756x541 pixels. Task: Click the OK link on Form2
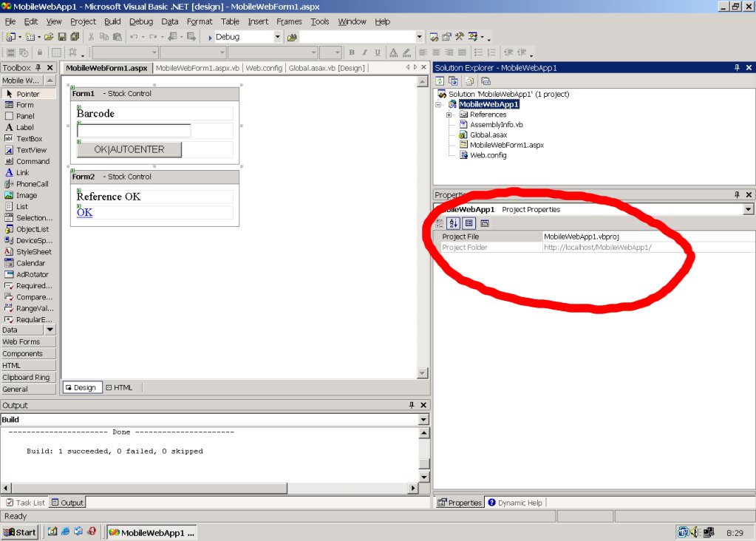tap(84, 212)
